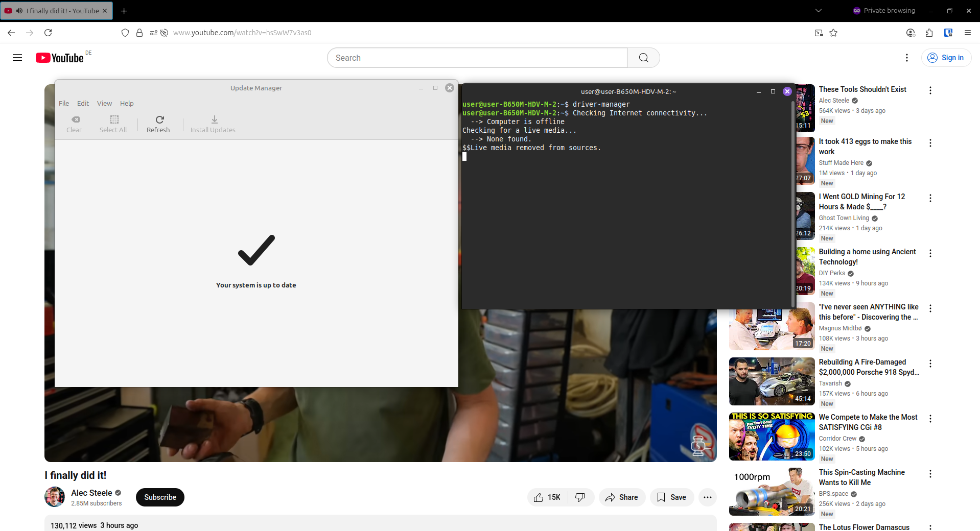This screenshot has height=531, width=980.
Task: Open options for 'These Tools Shouldn't Exist'
Action: coord(930,90)
